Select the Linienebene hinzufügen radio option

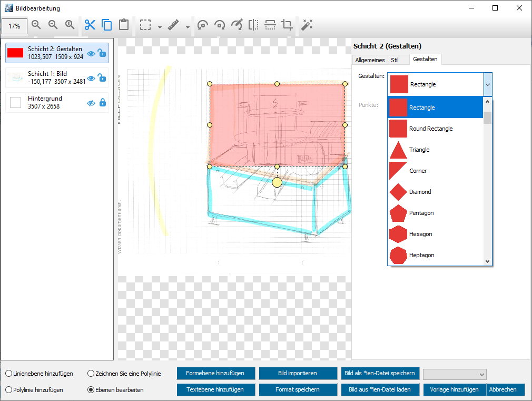tap(9, 374)
